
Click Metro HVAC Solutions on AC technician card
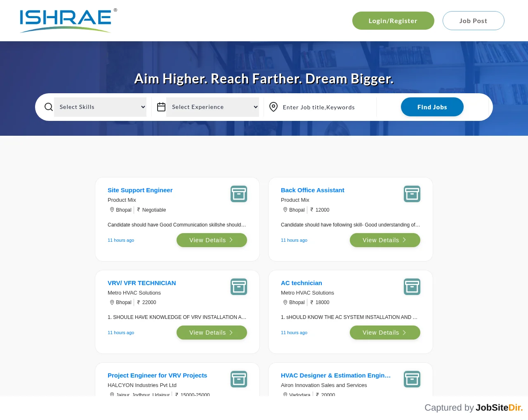tap(307, 293)
